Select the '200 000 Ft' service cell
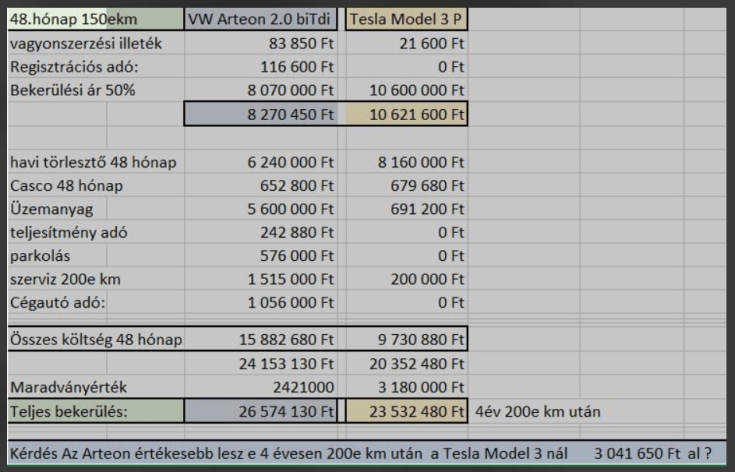 point(407,279)
